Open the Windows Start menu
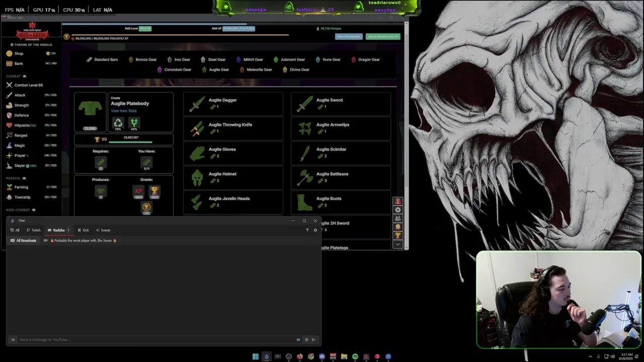644x362 pixels. pyautogui.click(x=256, y=356)
